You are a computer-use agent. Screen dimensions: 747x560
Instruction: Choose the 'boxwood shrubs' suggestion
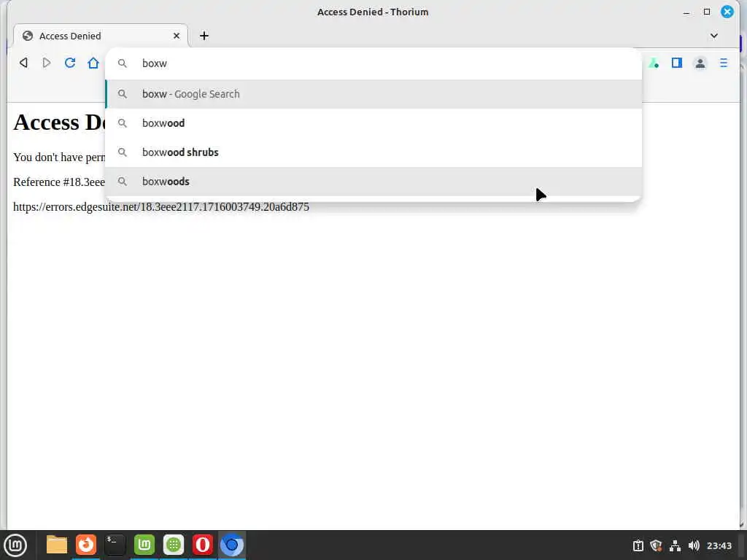[x=373, y=152]
